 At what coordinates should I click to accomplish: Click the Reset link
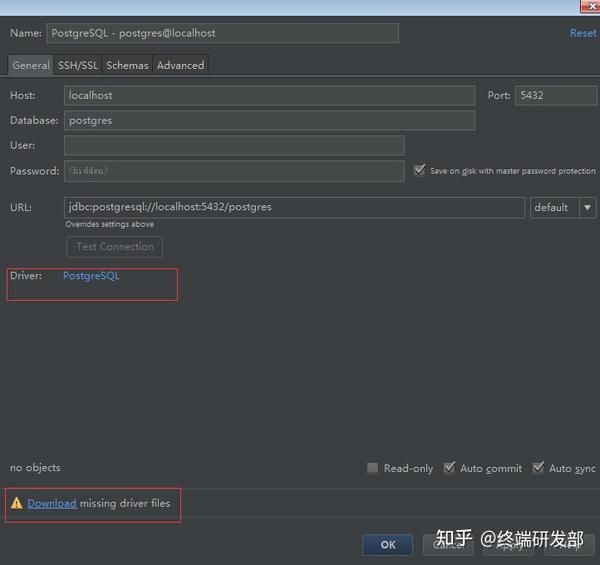[x=583, y=33]
